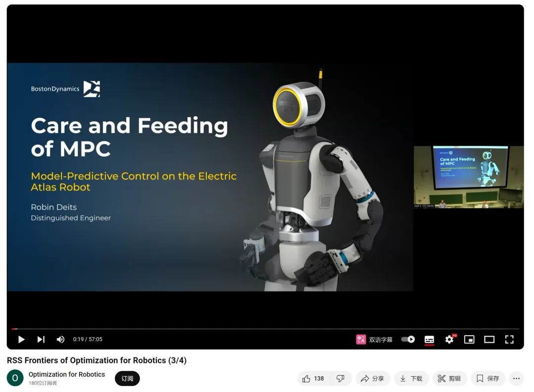Screen dimensions: 534x392
Task: Open the bilingual subtitles extension (双语字幕)
Action: coord(374,340)
